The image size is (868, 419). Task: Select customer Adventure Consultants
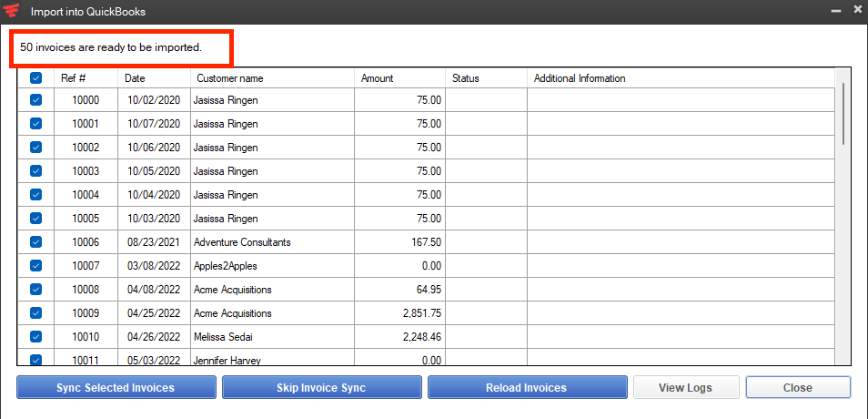(x=242, y=242)
